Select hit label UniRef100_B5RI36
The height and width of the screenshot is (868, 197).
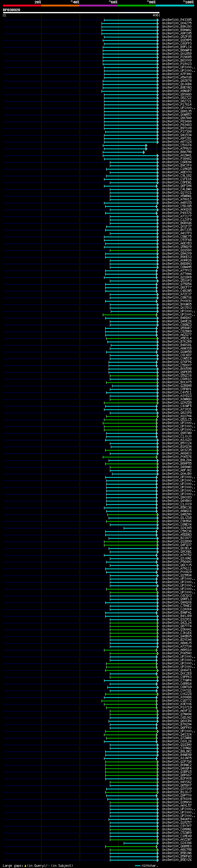point(177,507)
